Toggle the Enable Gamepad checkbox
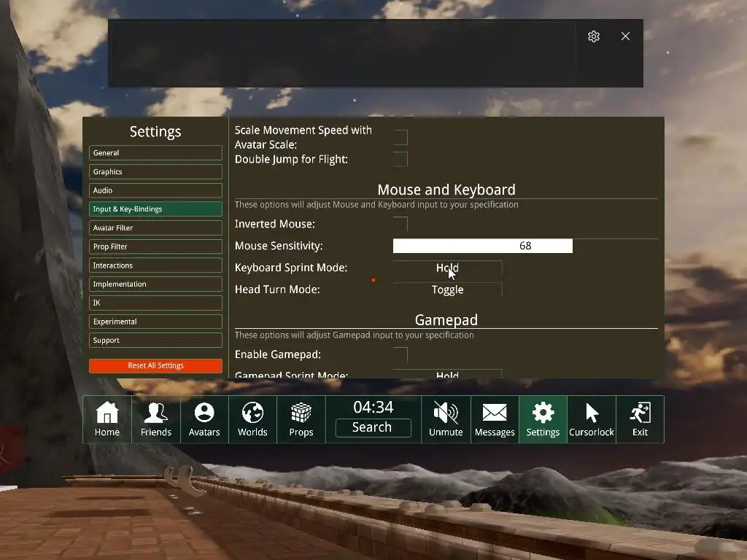The width and height of the screenshot is (747, 560). 400,354
